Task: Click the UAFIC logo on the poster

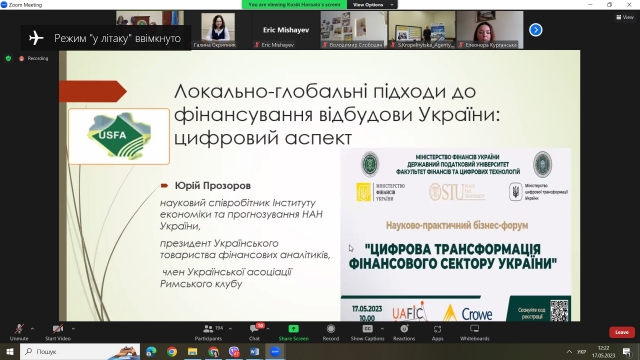Action: tap(409, 312)
